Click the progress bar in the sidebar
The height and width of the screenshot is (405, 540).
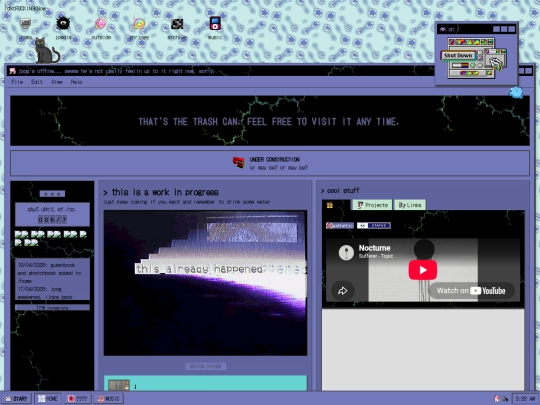[52, 307]
